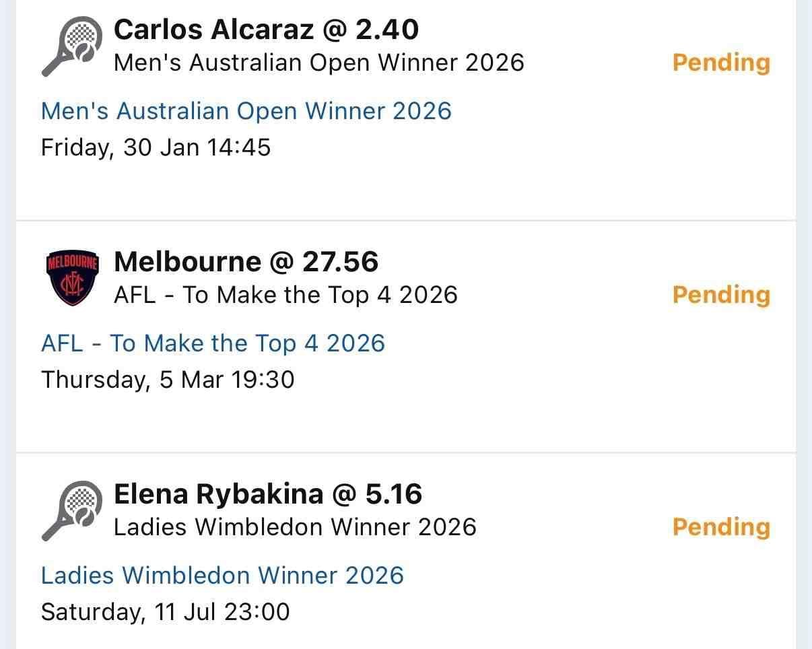Select the Melbourne @ 27.56 heading
Viewport: 812px width, 649px height.
coord(246,261)
